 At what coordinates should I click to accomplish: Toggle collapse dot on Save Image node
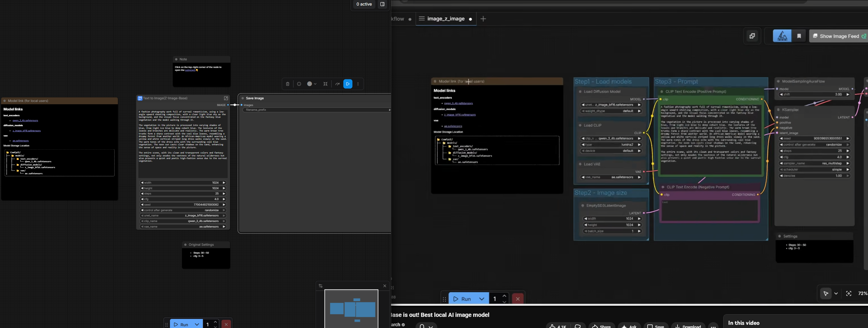tap(242, 98)
